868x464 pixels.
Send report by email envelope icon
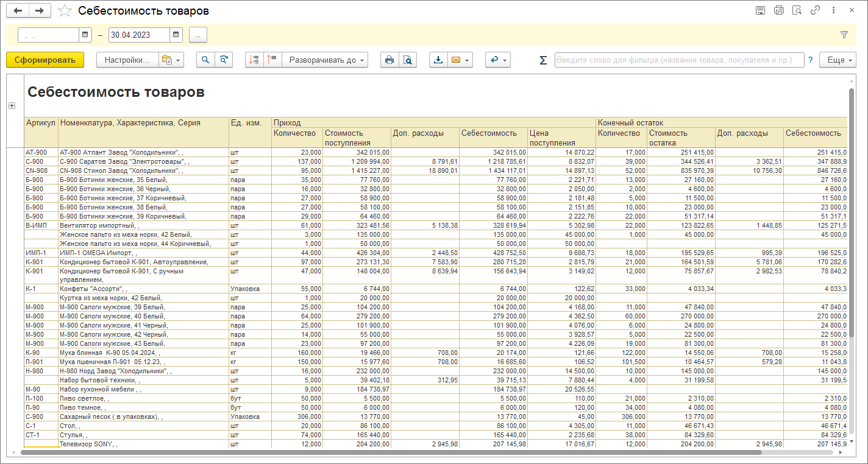[x=455, y=60]
